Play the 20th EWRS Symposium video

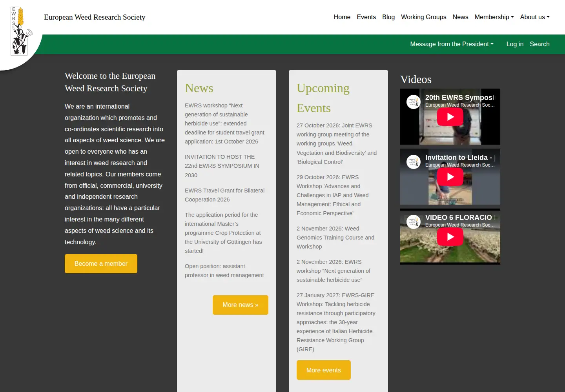450,117
